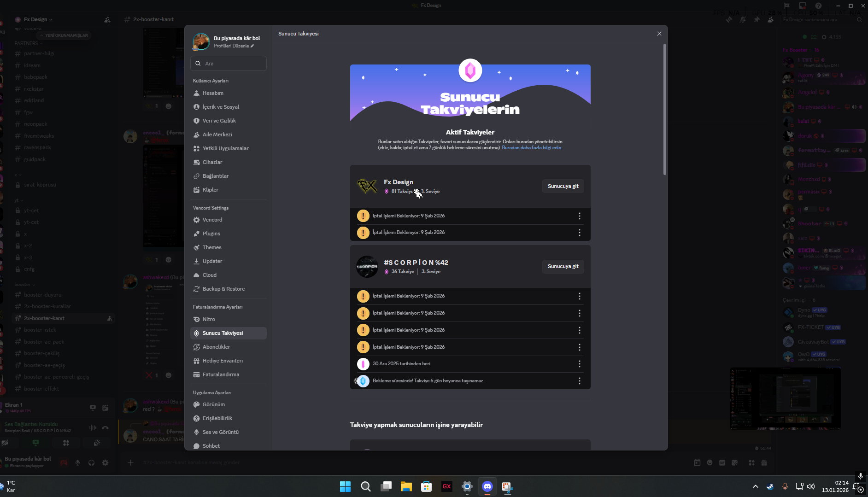Click Sunucuya git for #SCORPION%42
868x497 pixels.
pos(563,266)
